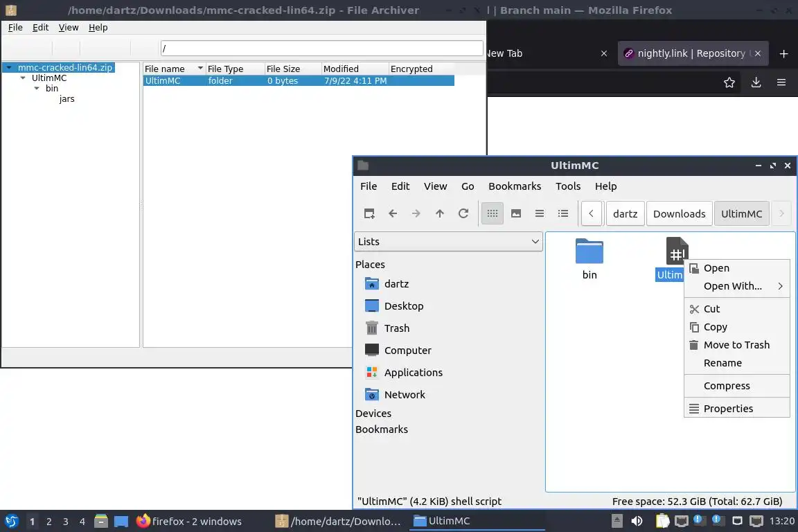The width and height of the screenshot is (798, 532).
Task: Open the Tools menu in file manager
Action: [x=568, y=186]
